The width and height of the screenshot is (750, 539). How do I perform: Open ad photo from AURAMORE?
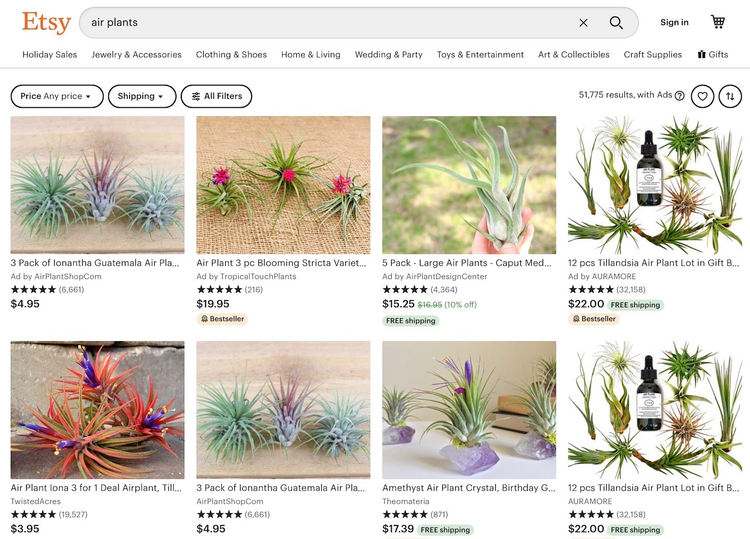[x=655, y=185]
